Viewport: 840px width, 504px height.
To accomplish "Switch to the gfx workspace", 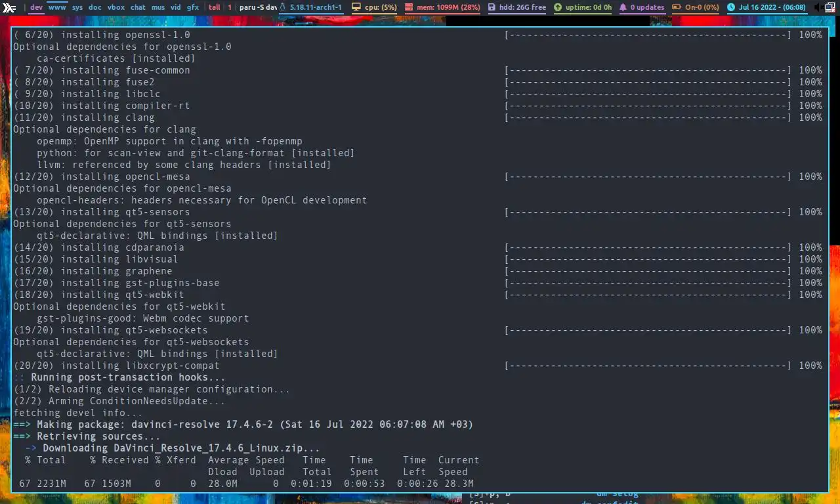I will [x=193, y=8].
